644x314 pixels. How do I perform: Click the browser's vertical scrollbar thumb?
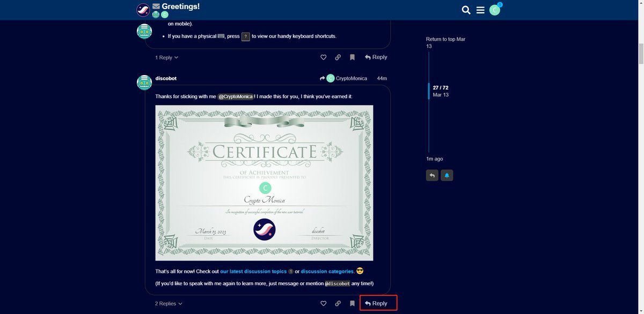coord(640,54)
